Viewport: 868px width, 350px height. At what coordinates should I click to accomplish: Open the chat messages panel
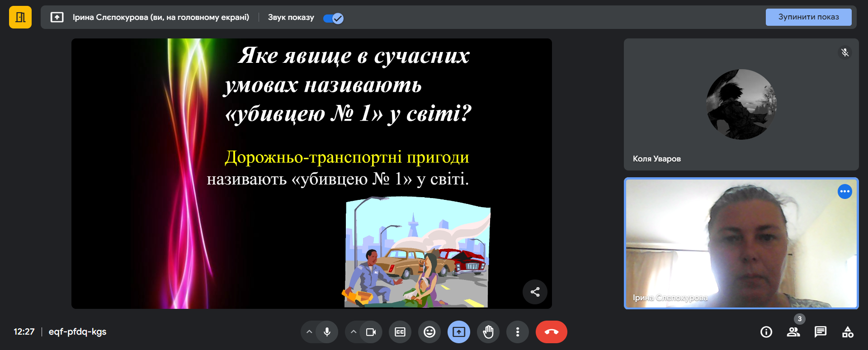[821, 332]
